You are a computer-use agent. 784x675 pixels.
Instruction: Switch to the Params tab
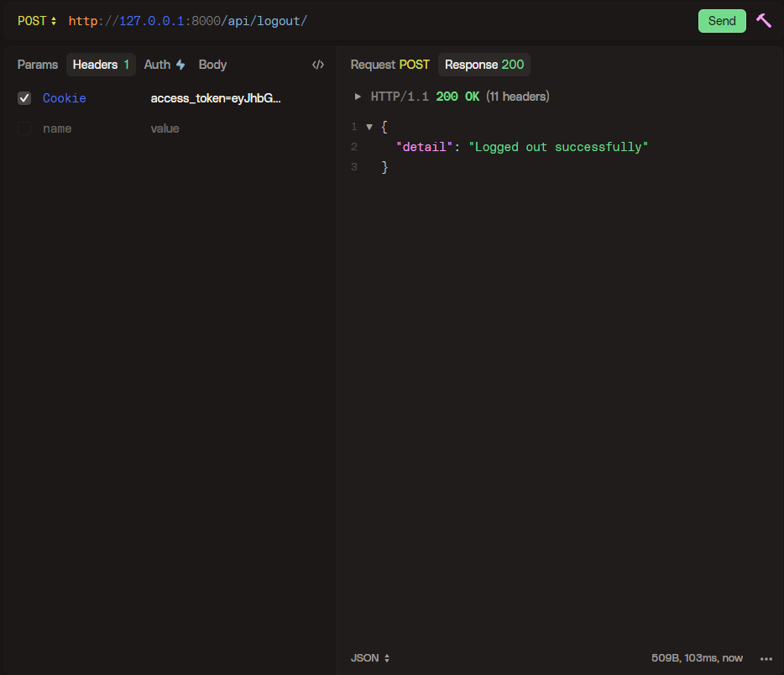click(38, 65)
